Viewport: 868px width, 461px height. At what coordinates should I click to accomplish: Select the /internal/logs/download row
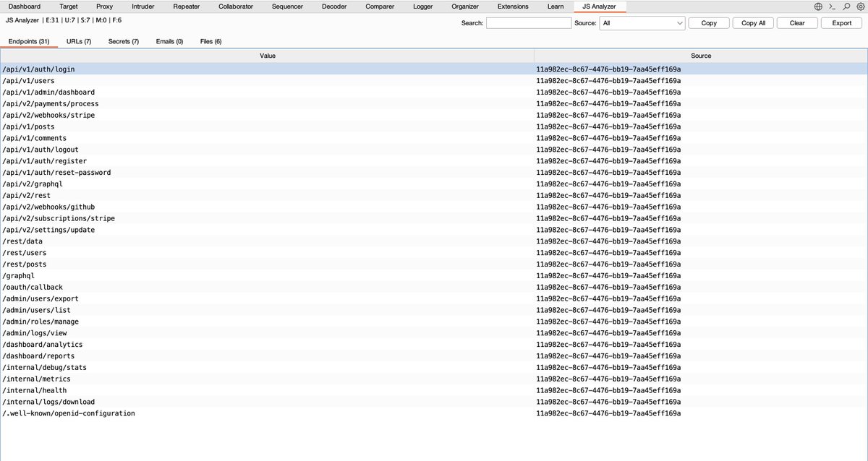(434, 402)
